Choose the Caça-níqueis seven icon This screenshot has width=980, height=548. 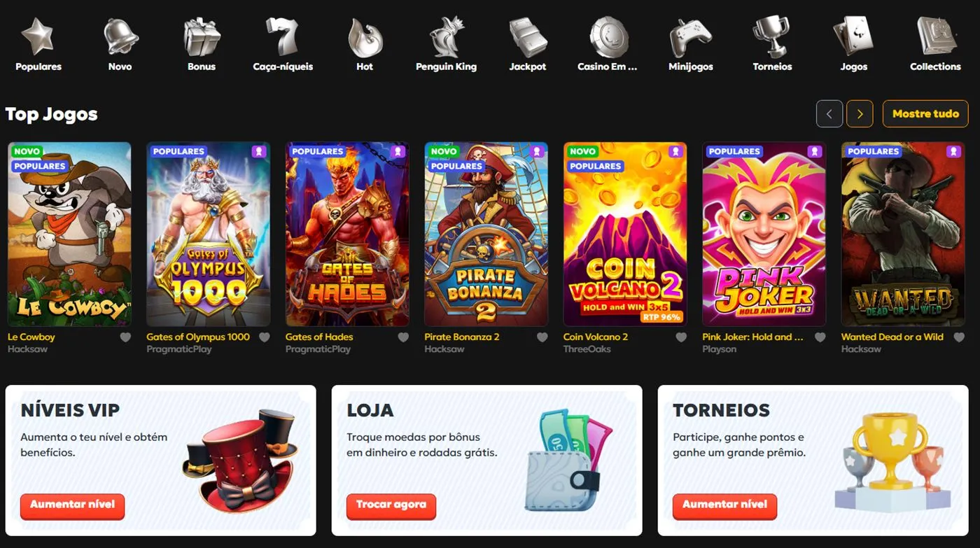pos(283,44)
